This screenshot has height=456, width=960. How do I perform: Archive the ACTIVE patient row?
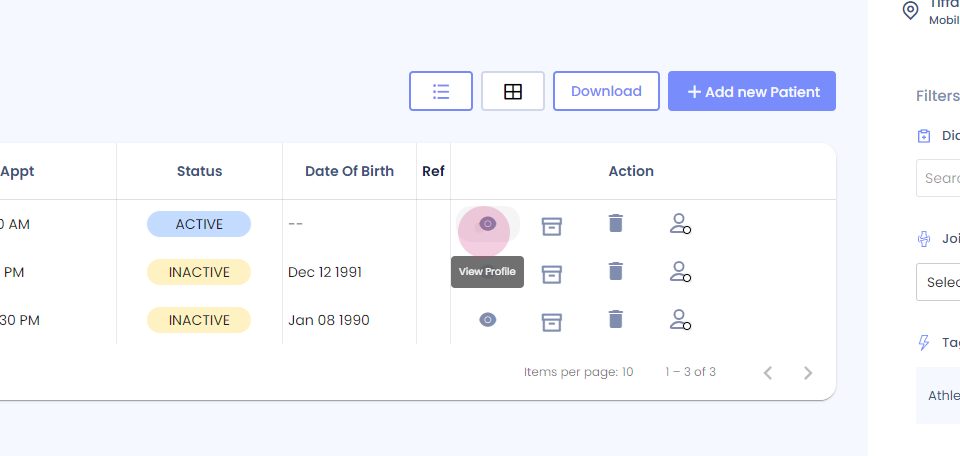[552, 226]
